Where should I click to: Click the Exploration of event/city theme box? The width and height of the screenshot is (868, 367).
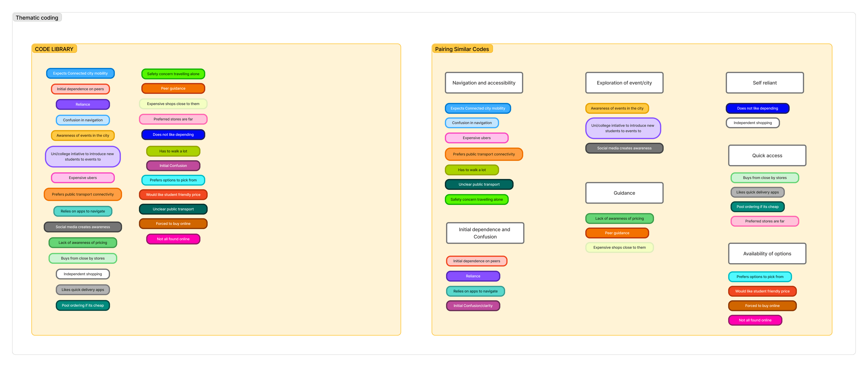tap(624, 83)
